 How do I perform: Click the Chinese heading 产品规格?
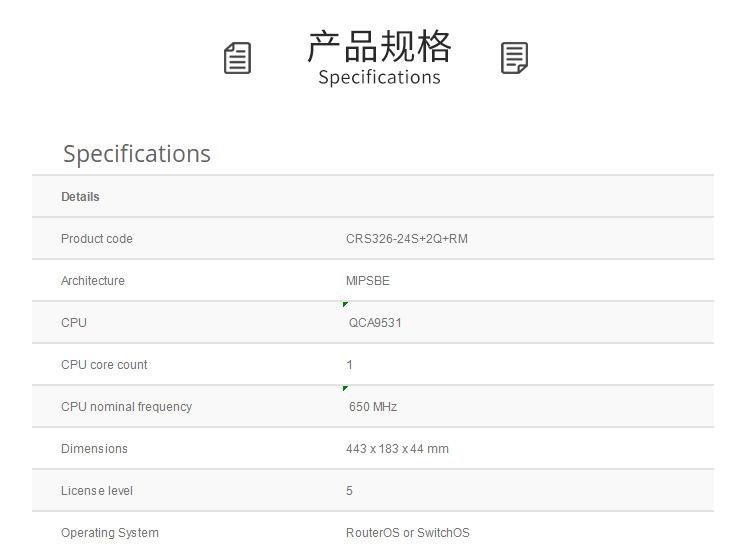(379, 46)
